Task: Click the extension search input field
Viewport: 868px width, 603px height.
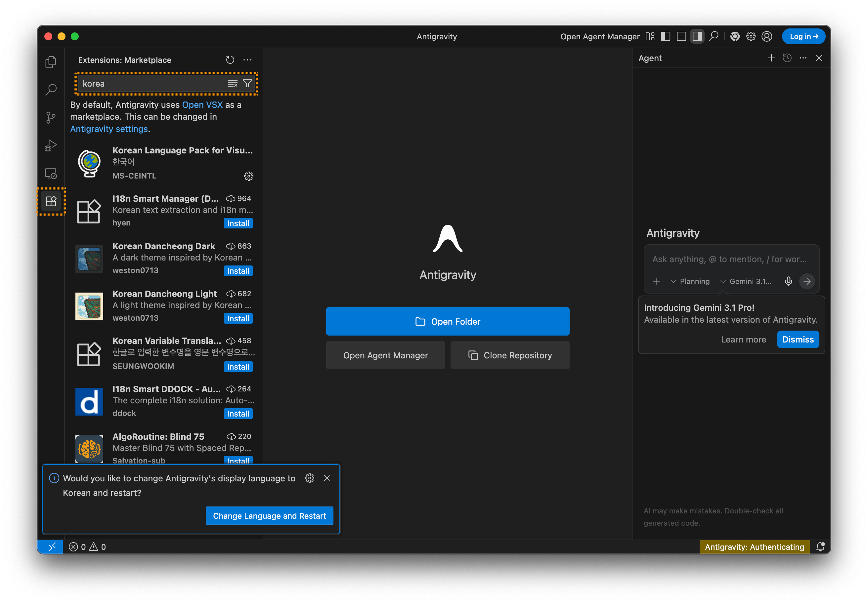Action: [x=151, y=84]
